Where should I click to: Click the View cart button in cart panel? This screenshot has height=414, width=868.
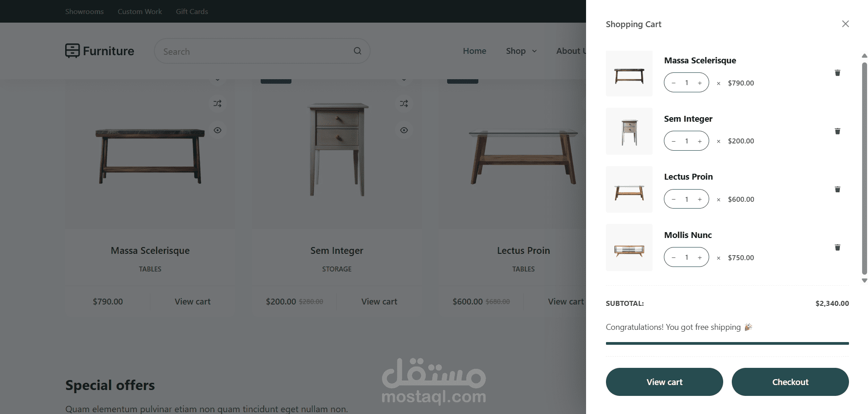pos(664,382)
